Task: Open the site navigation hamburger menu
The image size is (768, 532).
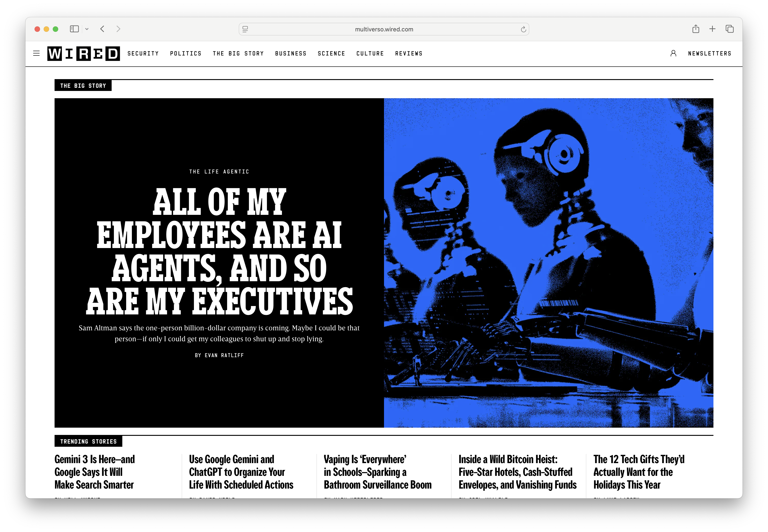Action: coord(36,53)
